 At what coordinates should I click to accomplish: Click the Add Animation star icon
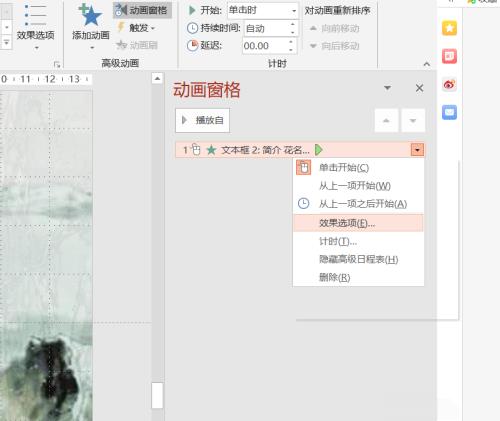(90, 16)
